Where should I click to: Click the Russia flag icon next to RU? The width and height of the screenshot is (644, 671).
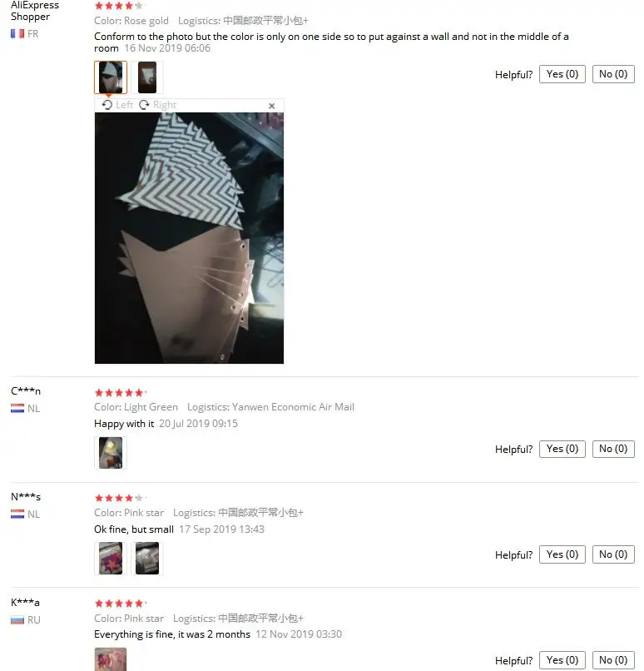[x=17, y=619]
